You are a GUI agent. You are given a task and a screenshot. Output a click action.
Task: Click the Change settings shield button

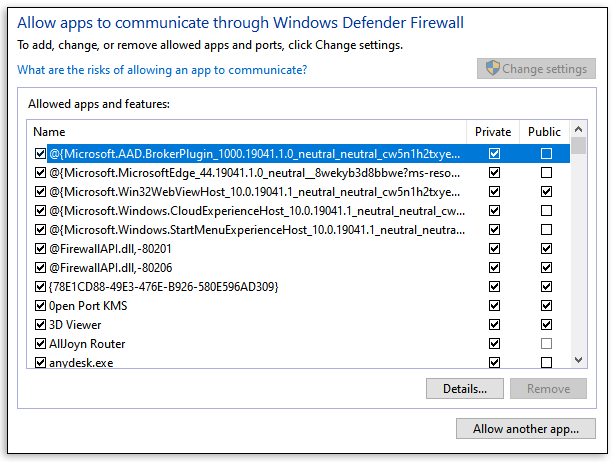click(536, 69)
